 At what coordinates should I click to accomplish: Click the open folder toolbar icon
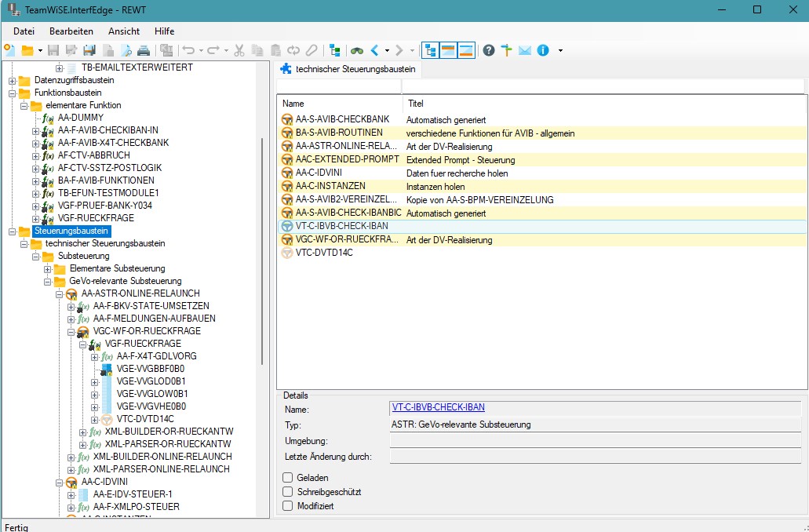27,50
